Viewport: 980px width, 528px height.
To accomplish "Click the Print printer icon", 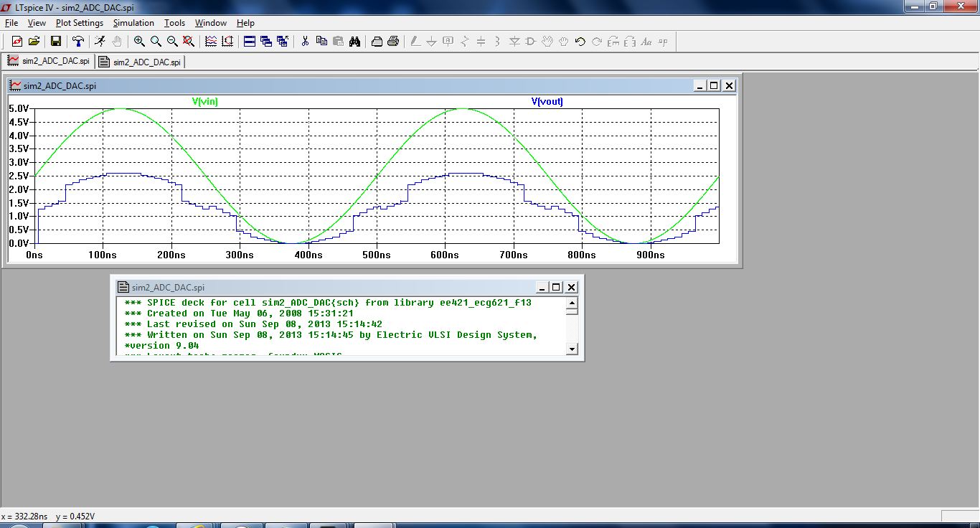I will click(x=393, y=42).
